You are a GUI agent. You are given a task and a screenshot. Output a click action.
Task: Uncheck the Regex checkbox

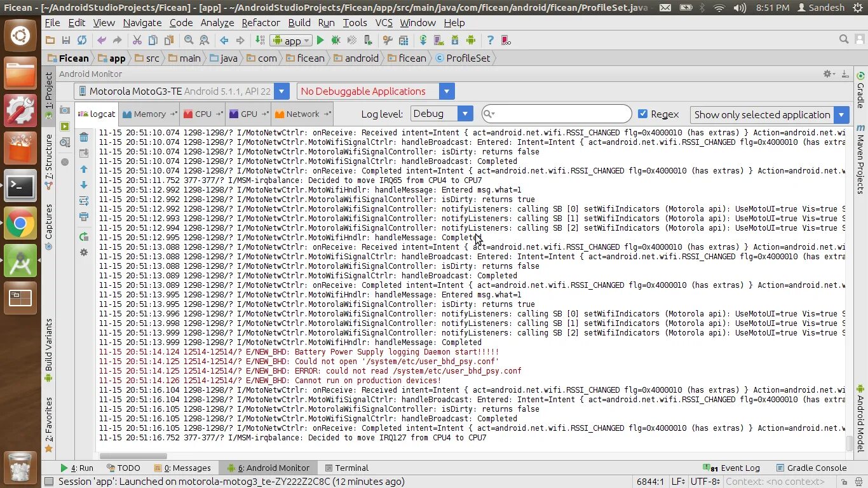[x=642, y=114]
